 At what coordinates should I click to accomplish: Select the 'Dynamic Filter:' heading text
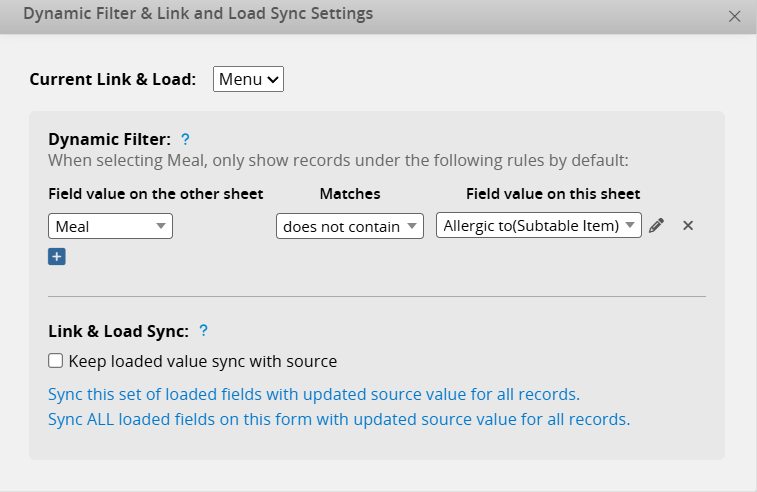[x=110, y=139]
